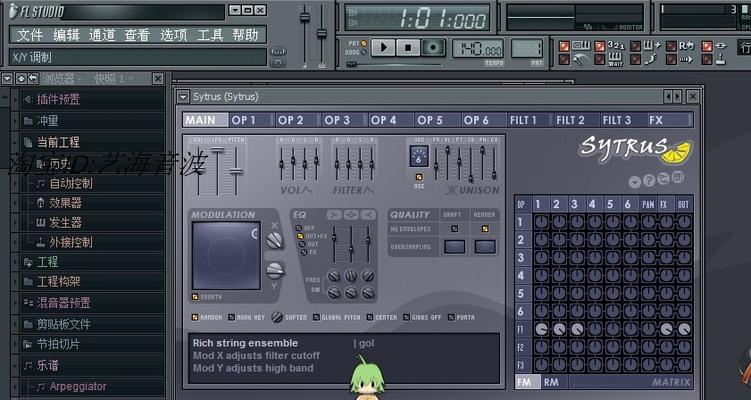Image resolution: width=751 pixels, height=400 pixels.
Task: Open the 工具 menu
Action: point(210,35)
